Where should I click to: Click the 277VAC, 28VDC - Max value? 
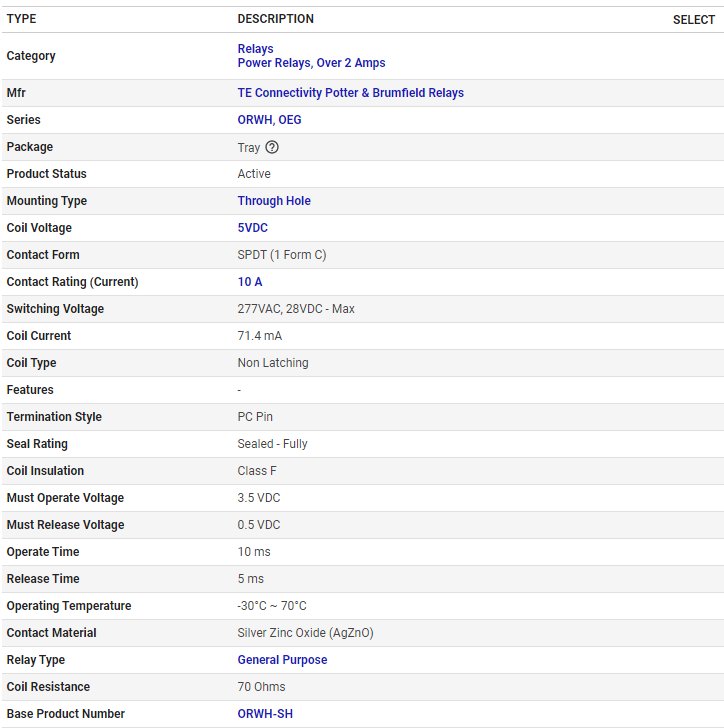pos(296,309)
